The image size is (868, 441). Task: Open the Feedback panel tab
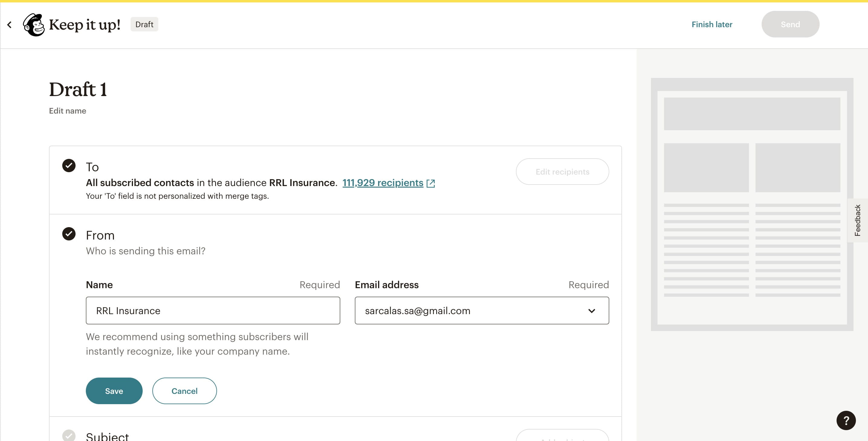(858, 220)
